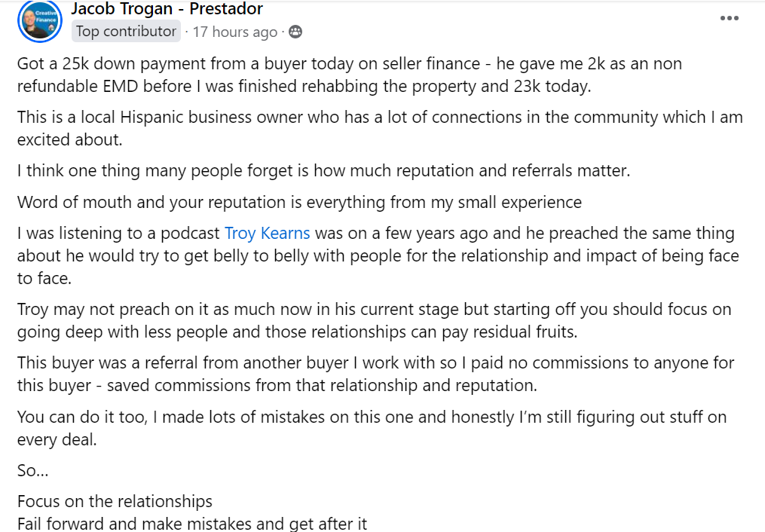Click the Fail forward and make mistakes line
The image size is (765, 532).
point(192,523)
